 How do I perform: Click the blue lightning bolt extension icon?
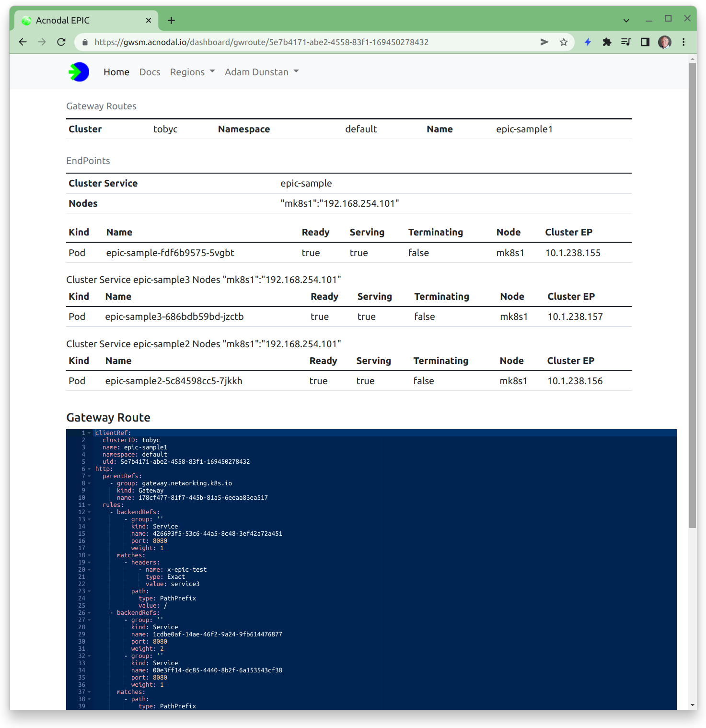point(588,42)
